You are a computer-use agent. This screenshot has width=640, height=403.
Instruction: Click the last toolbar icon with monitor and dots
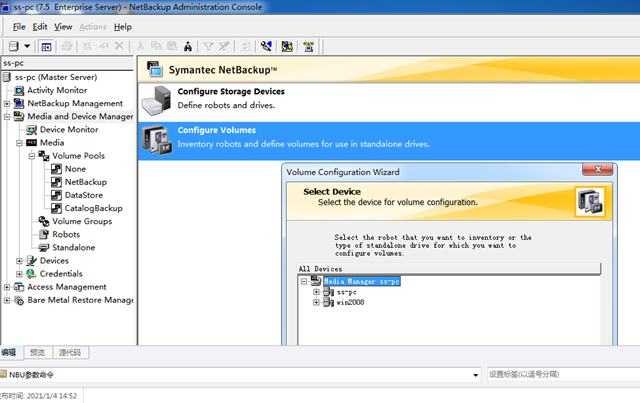(x=309, y=46)
